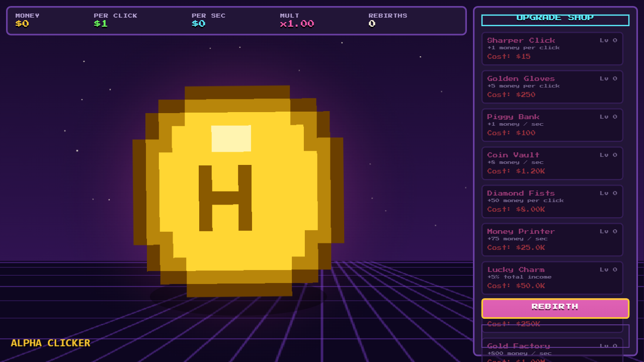Purchase the Golden Gloves upgrade
The image size is (644, 362).
click(x=552, y=87)
